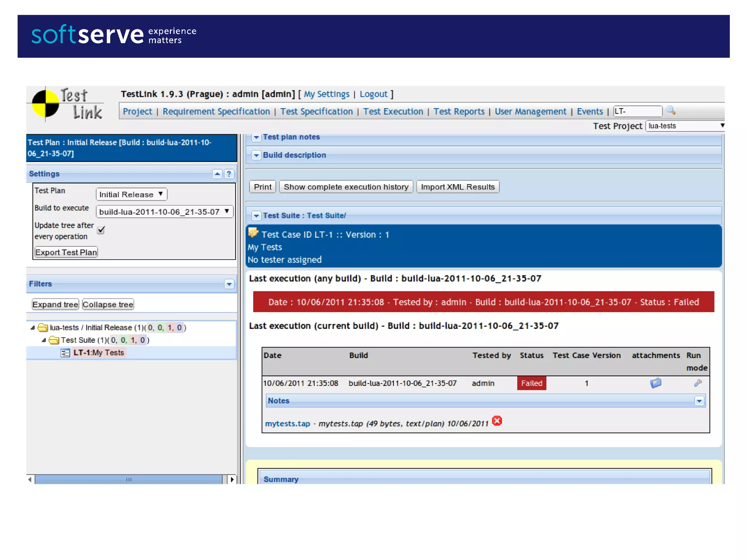Image resolution: width=747 pixels, height=560 pixels.
Task: Click the run mode wrench icon
Action: [697, 383]
